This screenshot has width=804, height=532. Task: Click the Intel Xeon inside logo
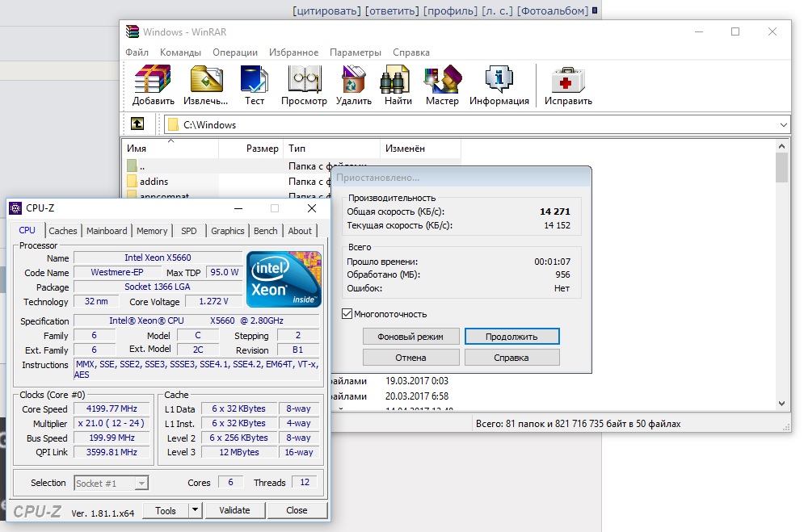coord(284,279)
